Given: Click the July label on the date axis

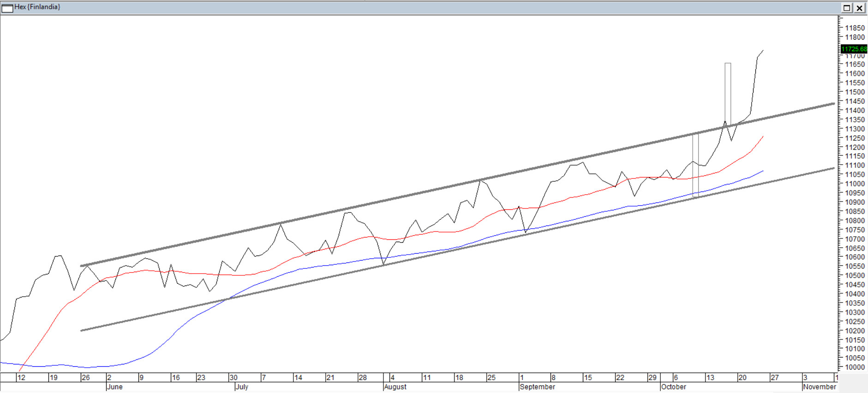Looking at the screenshot, I should tap(242, 387).
